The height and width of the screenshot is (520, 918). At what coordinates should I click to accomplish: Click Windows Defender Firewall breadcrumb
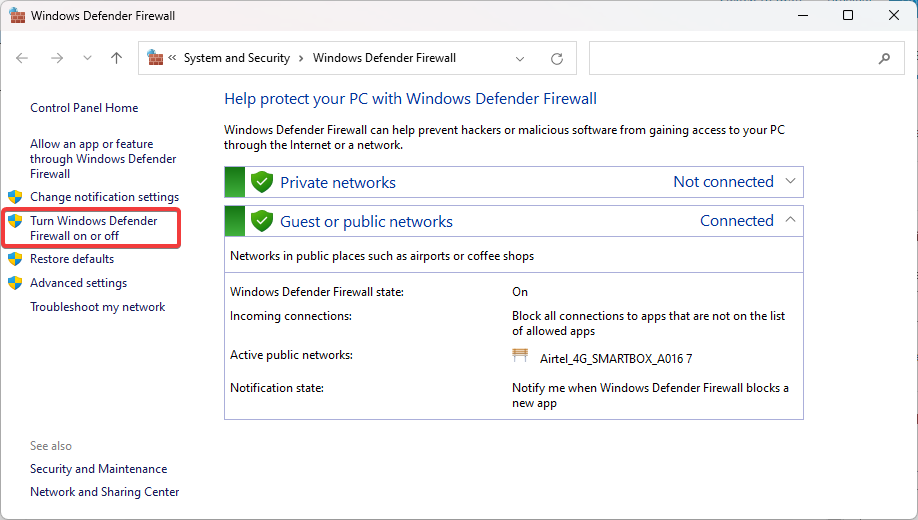click(x=384, y=58)
